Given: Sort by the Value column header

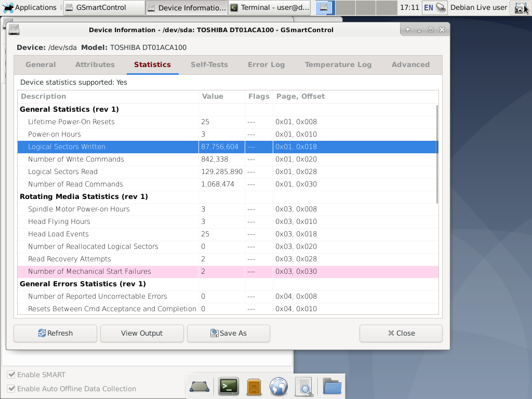Looking at the screenshot, I should pos(222,96).
